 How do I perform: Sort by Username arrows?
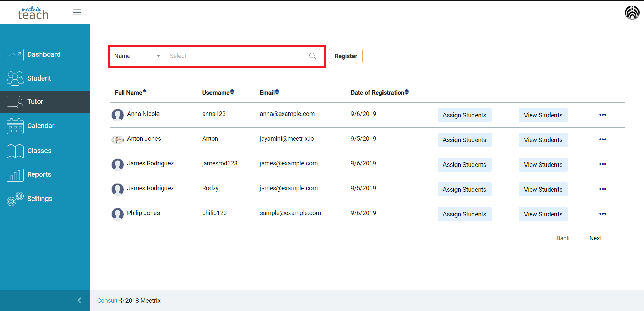(x=232, y=92)
